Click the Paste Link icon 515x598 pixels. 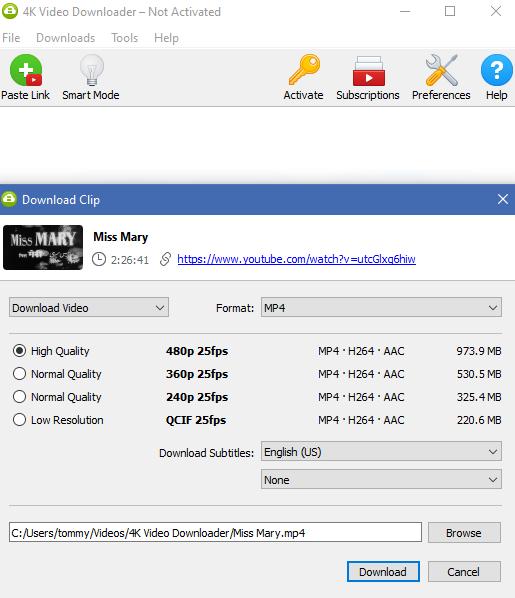pyautogui.click(x=26, y=70)
